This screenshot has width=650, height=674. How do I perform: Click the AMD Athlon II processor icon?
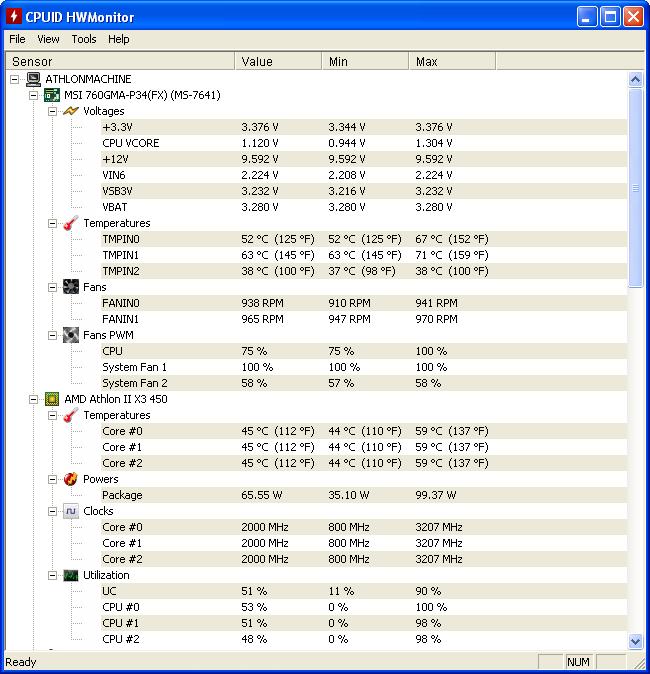tap(52, 399)
